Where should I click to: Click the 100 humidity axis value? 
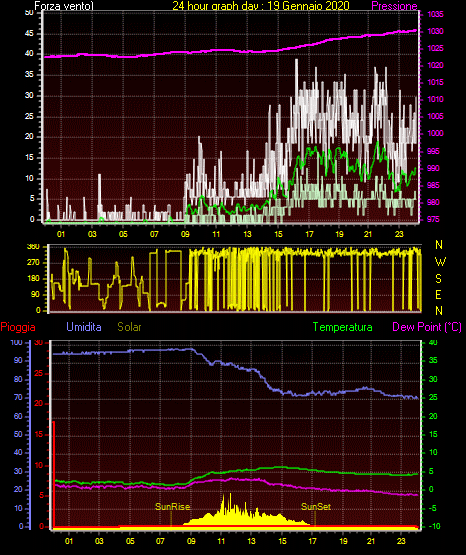click(16, 343)
